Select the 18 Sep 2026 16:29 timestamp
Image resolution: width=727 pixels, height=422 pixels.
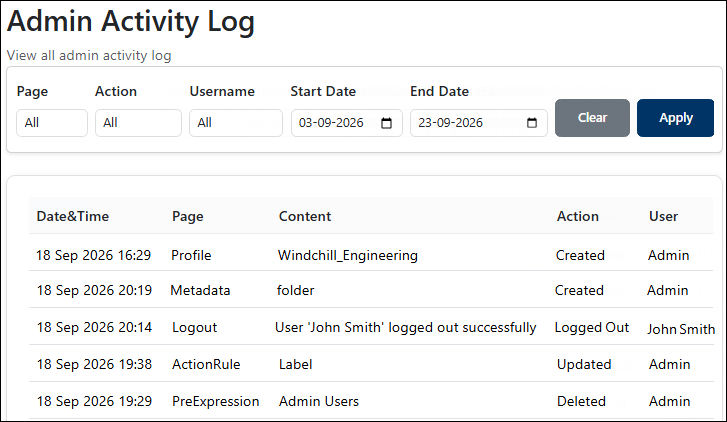[94, 255]
